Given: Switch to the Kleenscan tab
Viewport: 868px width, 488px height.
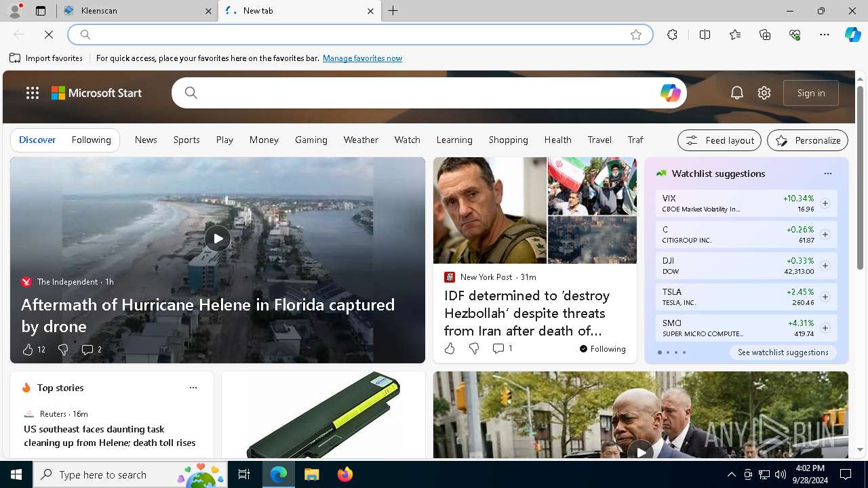Looking at the screenshot, I should [138, 11].
